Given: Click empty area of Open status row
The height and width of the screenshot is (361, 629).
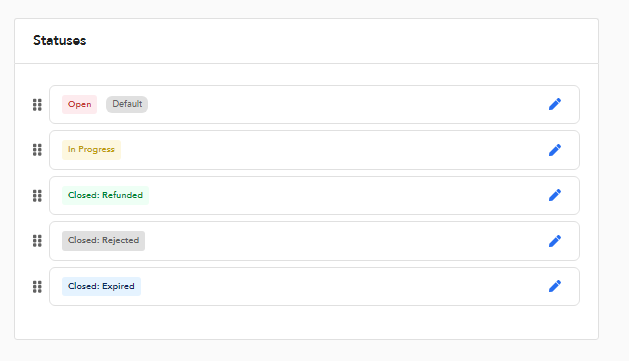Looking at the screenshot, I should point(345,104).
